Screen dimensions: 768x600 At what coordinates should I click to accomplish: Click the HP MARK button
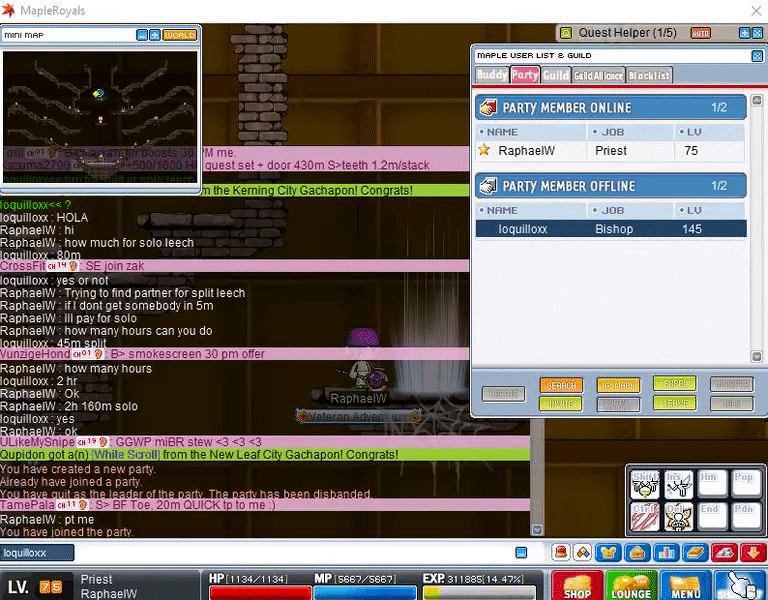click(618, 385)
